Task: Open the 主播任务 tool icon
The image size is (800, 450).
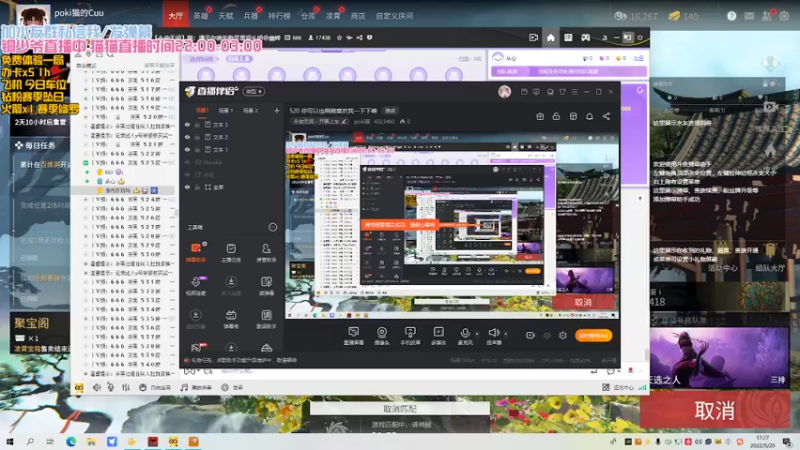Action: coord(231,252)
